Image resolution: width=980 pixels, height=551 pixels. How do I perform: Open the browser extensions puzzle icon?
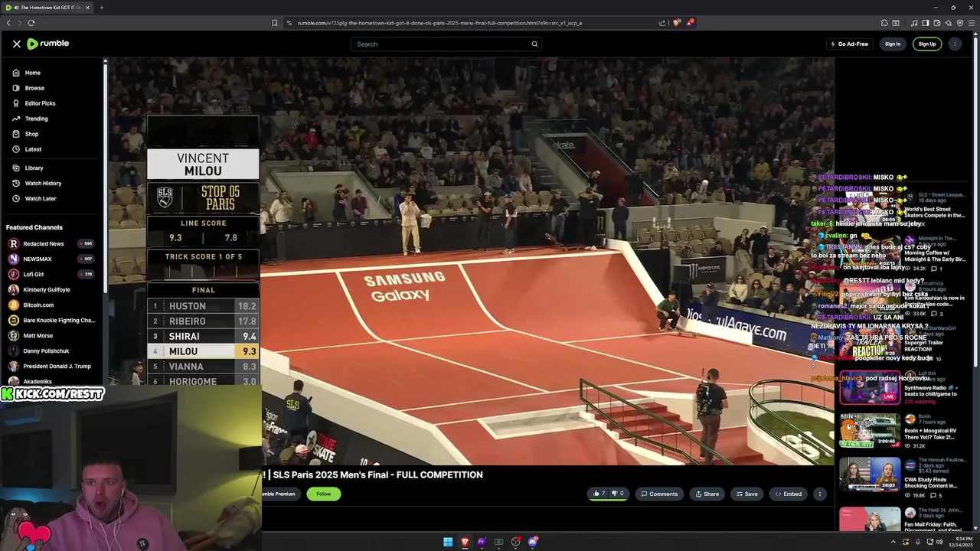(884, 23)
